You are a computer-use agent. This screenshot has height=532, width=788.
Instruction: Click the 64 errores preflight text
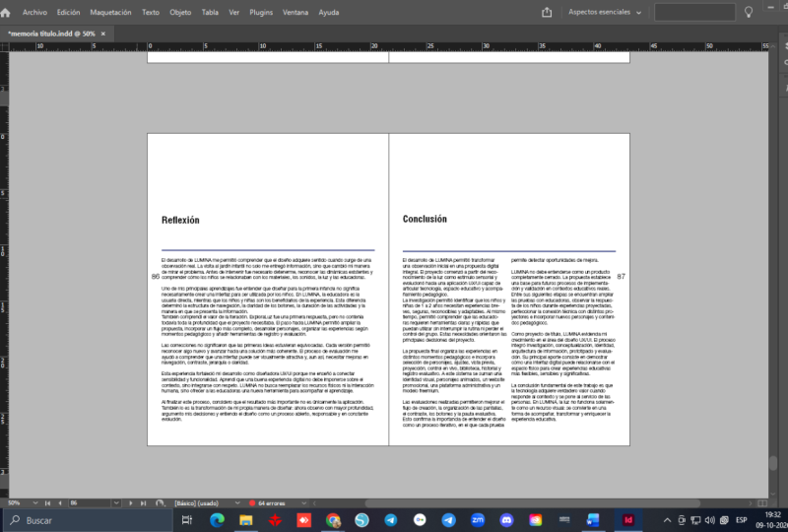[x=272, y=502]
